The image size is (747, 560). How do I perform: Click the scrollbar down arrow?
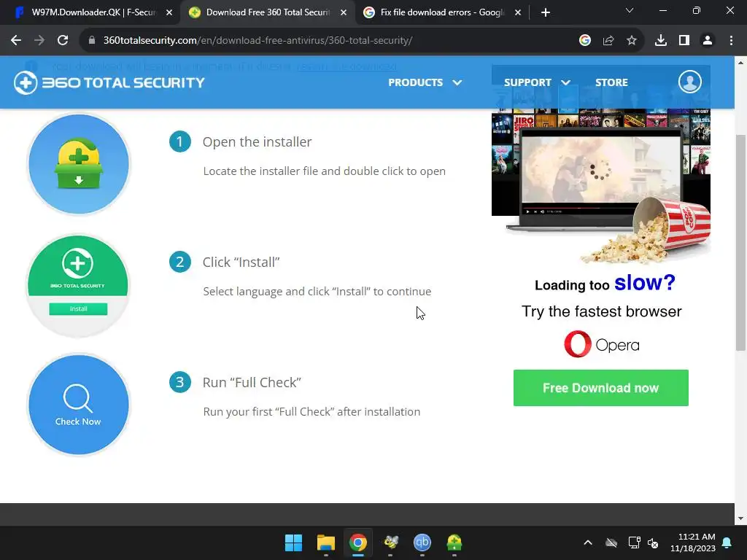coord(740,518)
